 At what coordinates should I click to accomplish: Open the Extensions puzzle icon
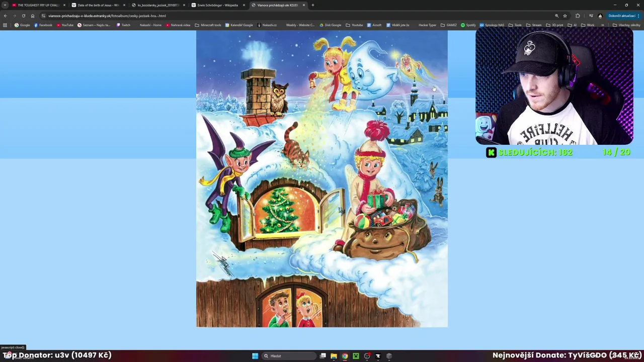tap(578, 16)
